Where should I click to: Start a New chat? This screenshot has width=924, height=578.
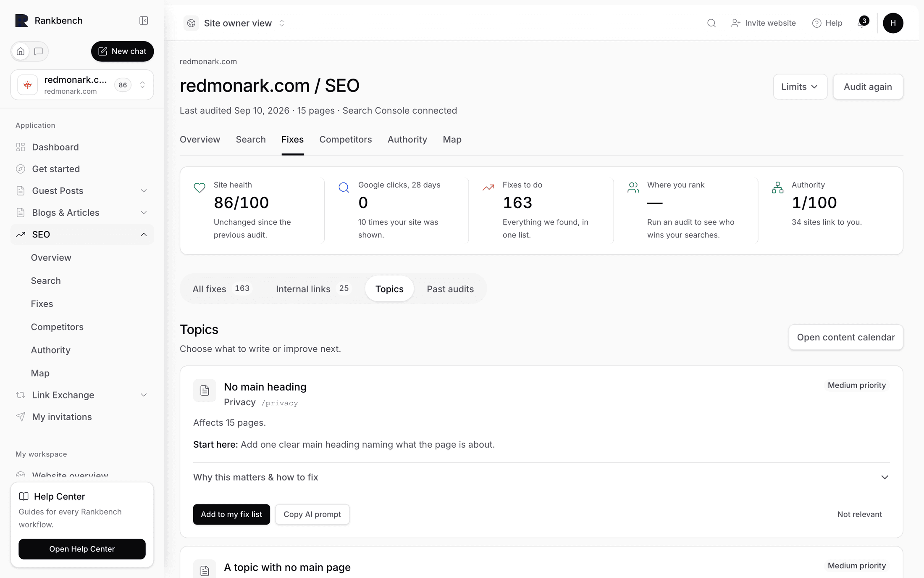(122, 51)
